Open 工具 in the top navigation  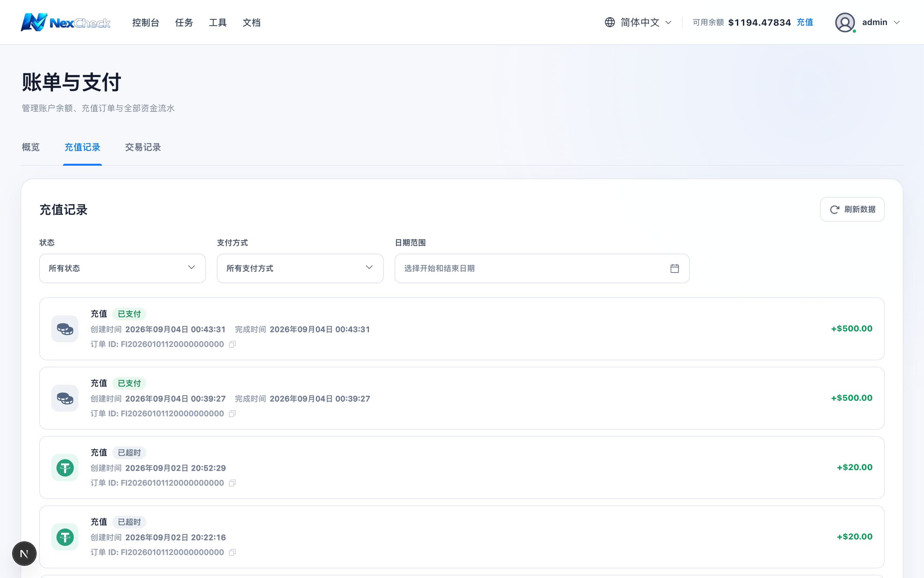(x=218, y=22)
